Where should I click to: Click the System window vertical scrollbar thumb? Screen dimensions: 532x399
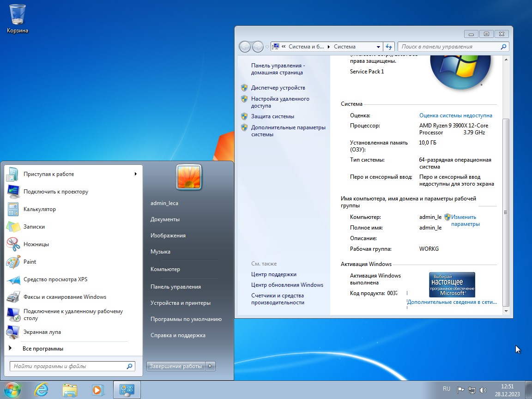506,212
